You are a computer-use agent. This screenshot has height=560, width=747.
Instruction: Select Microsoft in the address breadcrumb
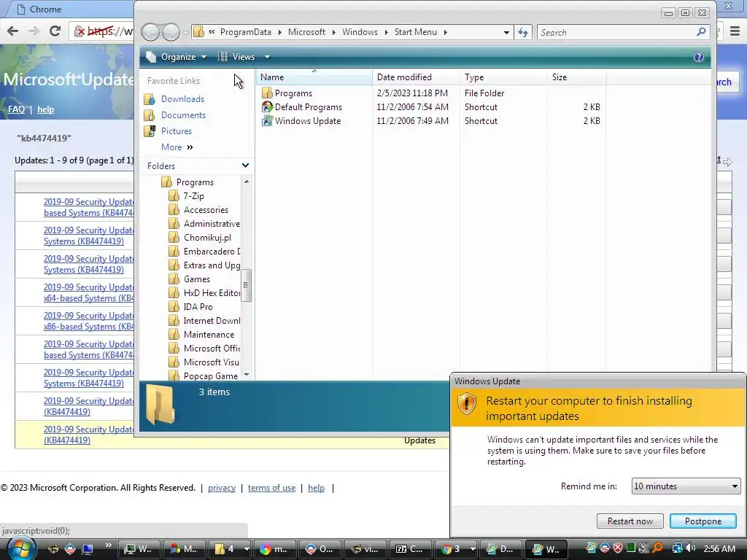click(x=306, y=32)
